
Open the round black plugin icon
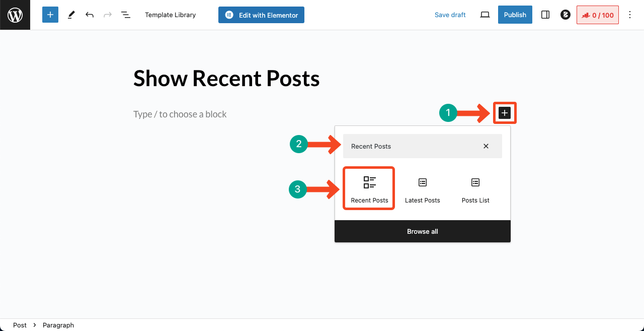coord(565,15)
